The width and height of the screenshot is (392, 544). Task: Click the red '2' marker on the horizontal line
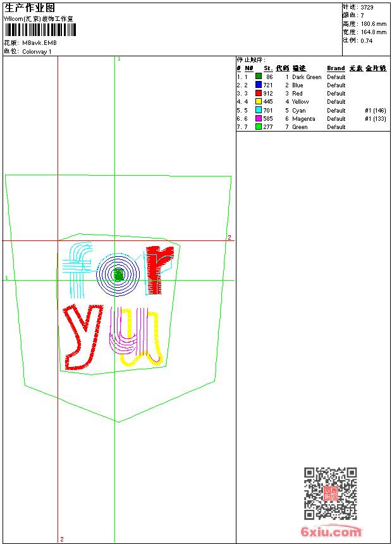tap(230, 238)
